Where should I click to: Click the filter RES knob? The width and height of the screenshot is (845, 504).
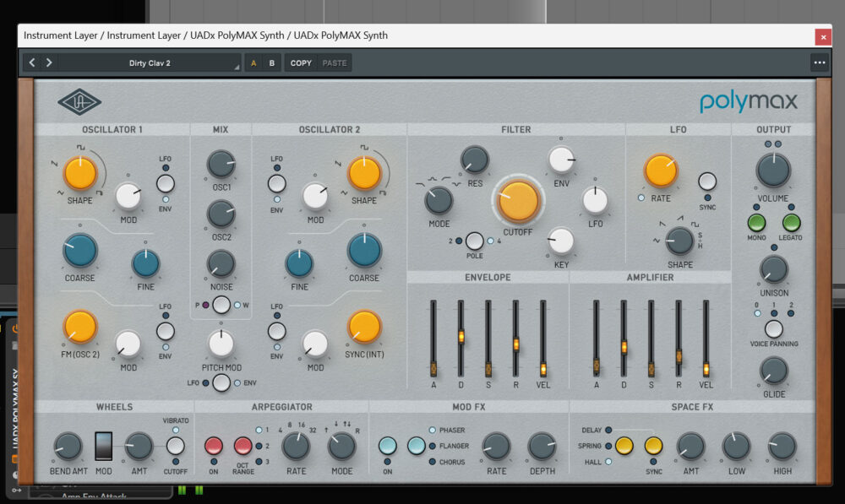point(474,160)
